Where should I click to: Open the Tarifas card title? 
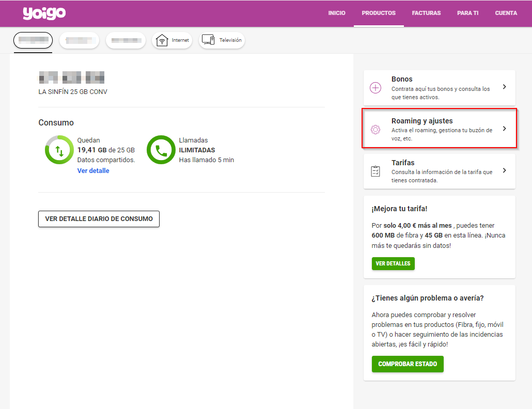[x=403, y=163]
